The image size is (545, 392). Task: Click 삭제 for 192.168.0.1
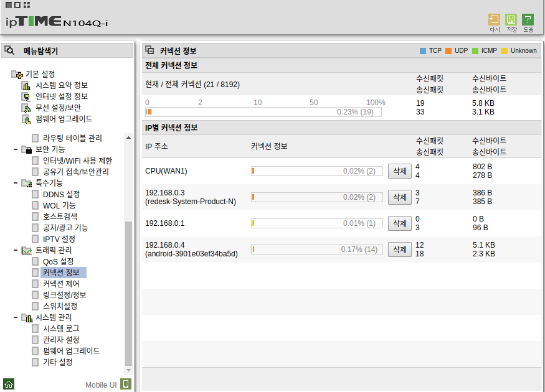click(400, 223)
